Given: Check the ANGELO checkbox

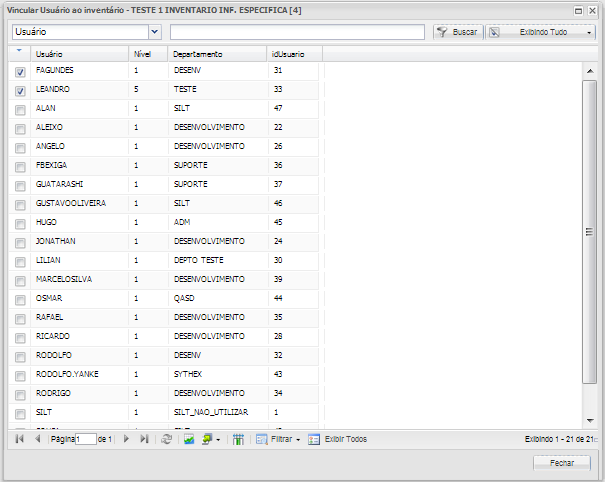Looking at the screenshot, I should click(x=20, y=148).
